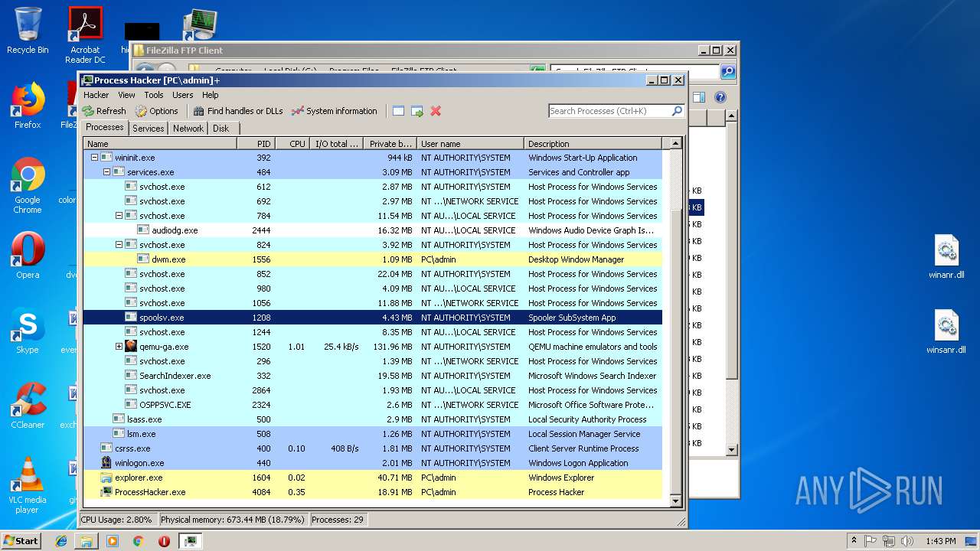Open the Recycle Bin desktop icon
The width and height of the screenshot is (980, 551).
[x=28, y=31]
